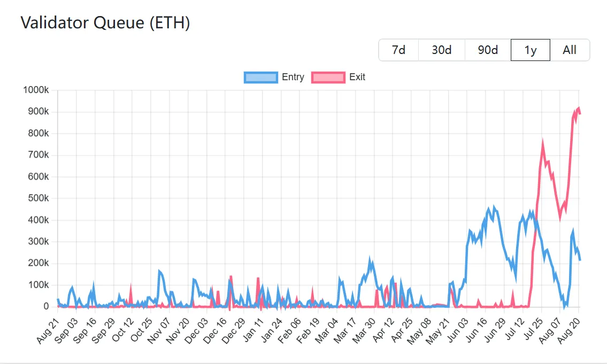
Task: Show All time data
Action: [x=570, y=50]
